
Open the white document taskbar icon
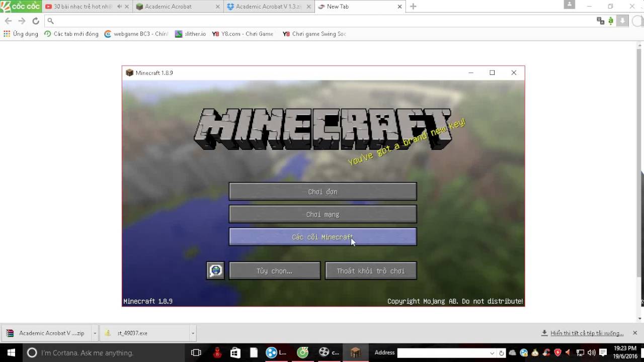[x=254, y=352]
